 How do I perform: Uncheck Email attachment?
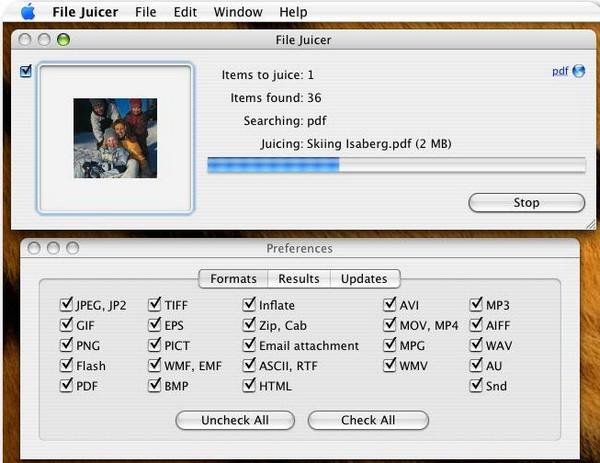pyautogui.click(x=249, y=345)
